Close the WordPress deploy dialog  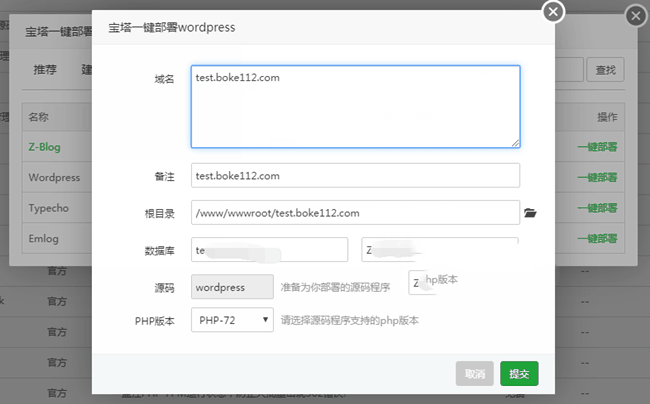(x=553, y=12)
